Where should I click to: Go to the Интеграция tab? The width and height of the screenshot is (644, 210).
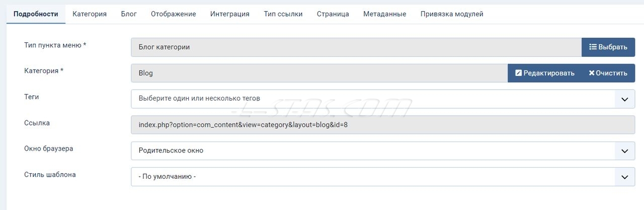[x=230, y=14]
